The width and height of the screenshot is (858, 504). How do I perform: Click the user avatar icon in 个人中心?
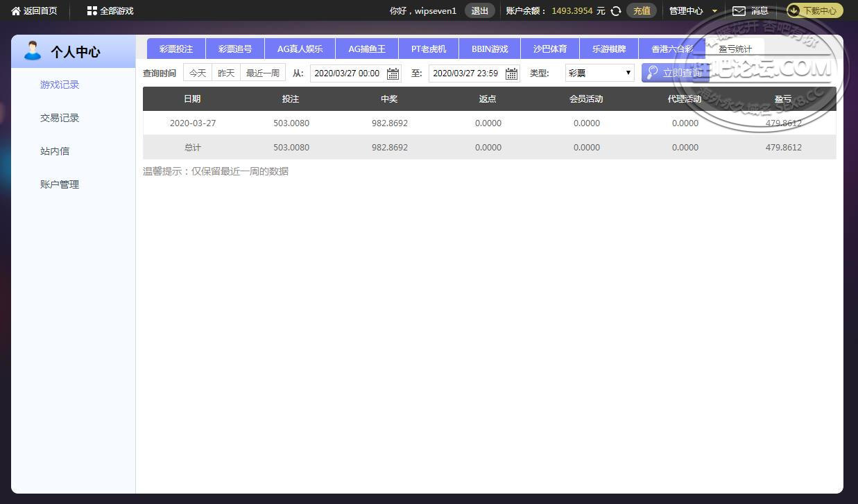coord(32,51)
